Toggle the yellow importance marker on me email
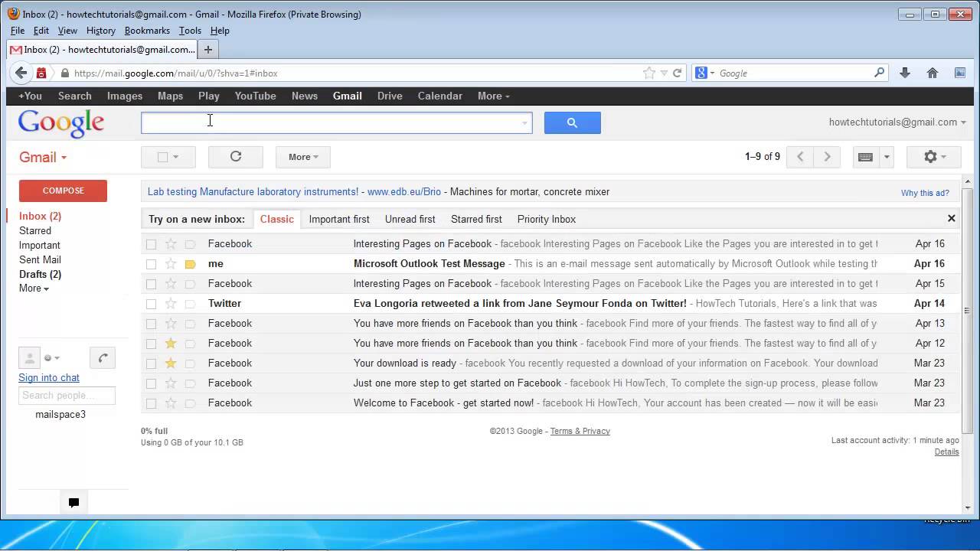Screen dimensions: 980x551 pos(191,264)
